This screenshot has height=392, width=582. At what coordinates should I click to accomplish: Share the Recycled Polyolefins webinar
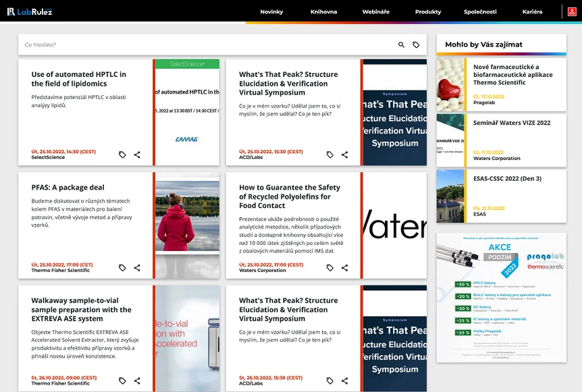(344, 268)
